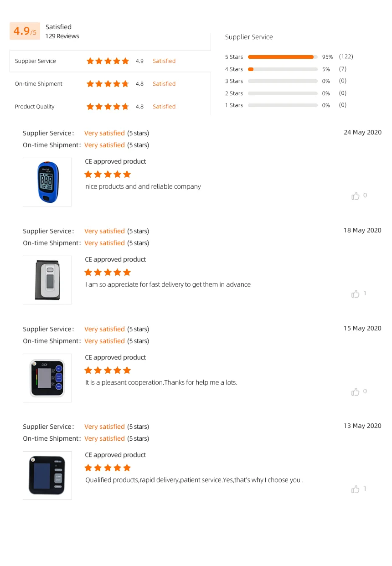Image resolution: width=392 pixels, height=566 pixels.
Task: Click the 5 Stars rating bar
Action: (283, 57)
